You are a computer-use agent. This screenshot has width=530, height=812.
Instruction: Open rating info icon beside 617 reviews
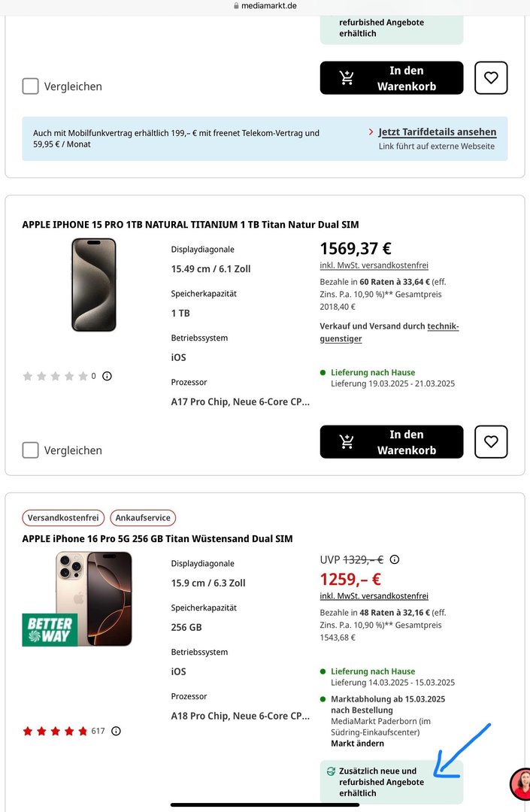pyautogui.click(x=116, y=731)
